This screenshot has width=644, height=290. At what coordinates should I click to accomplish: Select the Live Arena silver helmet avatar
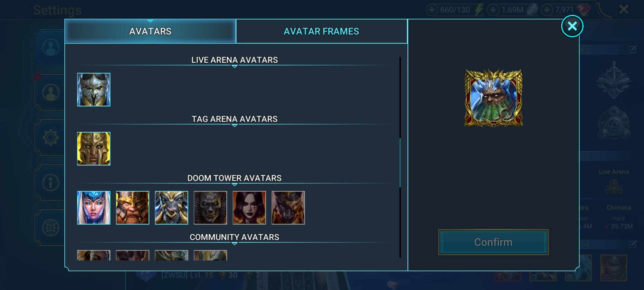[94, 90]
